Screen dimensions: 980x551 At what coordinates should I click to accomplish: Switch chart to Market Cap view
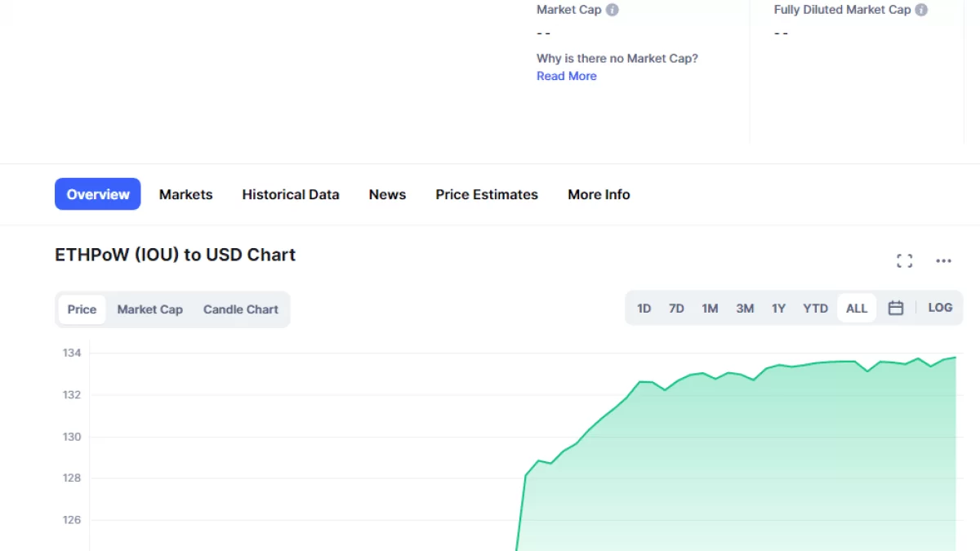pos(149,309)
